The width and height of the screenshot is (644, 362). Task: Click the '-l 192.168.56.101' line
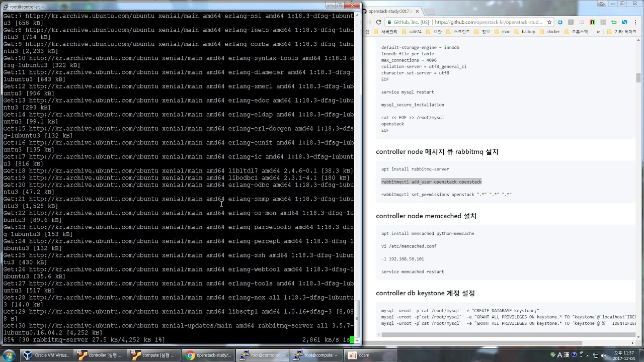403,259
